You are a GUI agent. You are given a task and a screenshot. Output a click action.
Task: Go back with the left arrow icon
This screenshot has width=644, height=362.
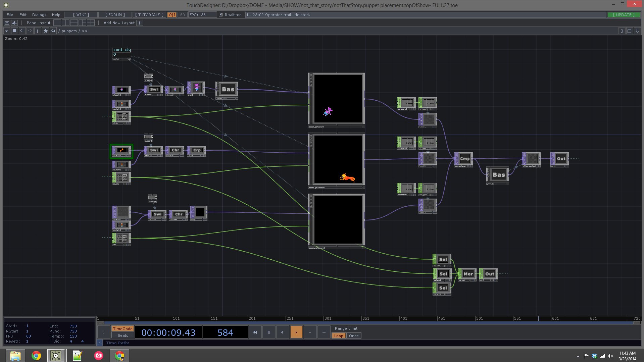click(x=22, y=31)
